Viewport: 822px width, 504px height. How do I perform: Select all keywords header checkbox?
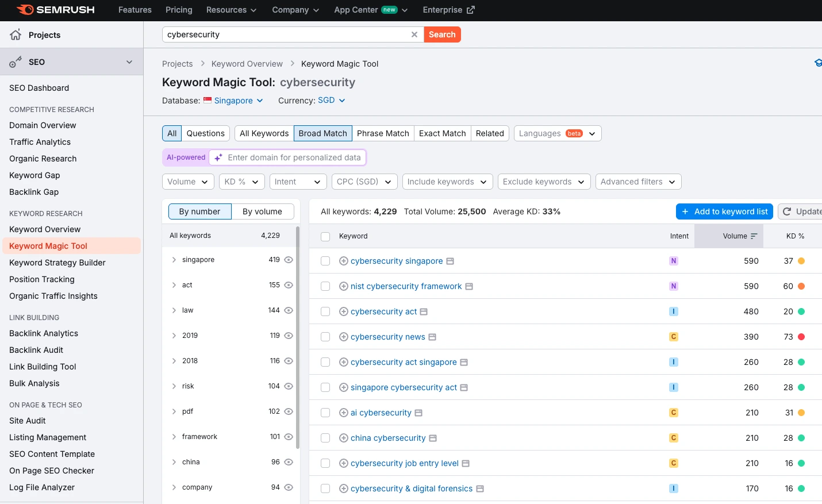(325, 236)
